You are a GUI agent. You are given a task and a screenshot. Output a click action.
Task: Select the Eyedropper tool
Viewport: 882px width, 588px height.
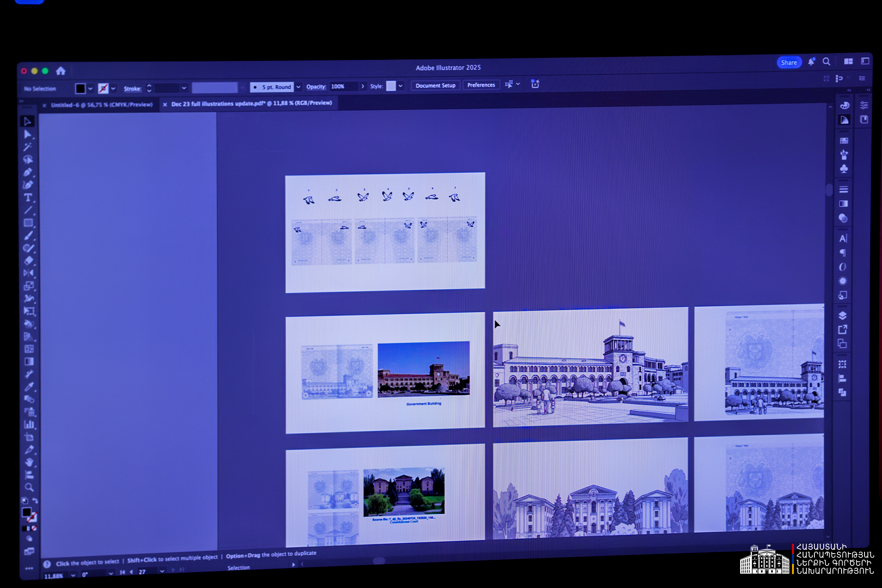tap(29, 387)
